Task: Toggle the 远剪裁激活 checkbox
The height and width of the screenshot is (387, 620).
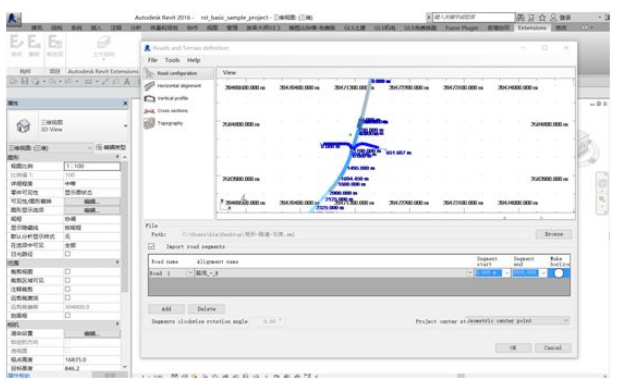Action: 68,298
